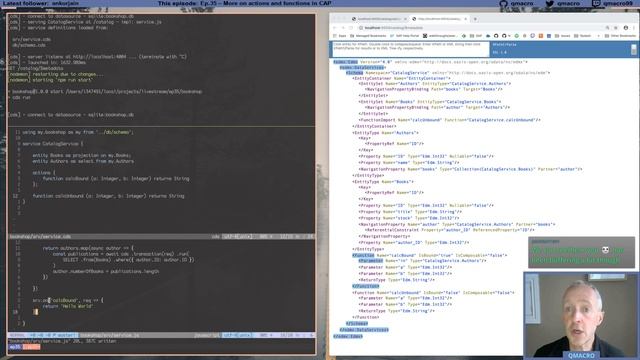The image size is (640, 360).
Task: Click the localhost address bar
Action: click(480, 28)
